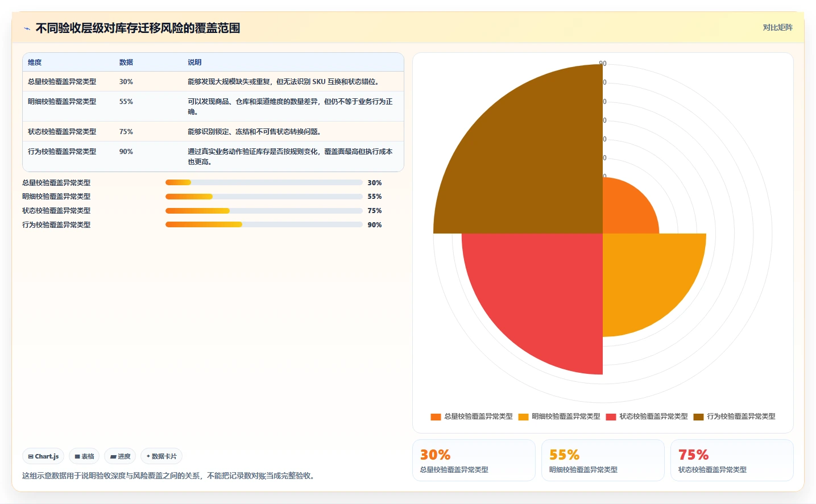The height and width of the screenshot is (504, 816).
Task: Click the 数据卡片 tag chip
Action: 161,456
